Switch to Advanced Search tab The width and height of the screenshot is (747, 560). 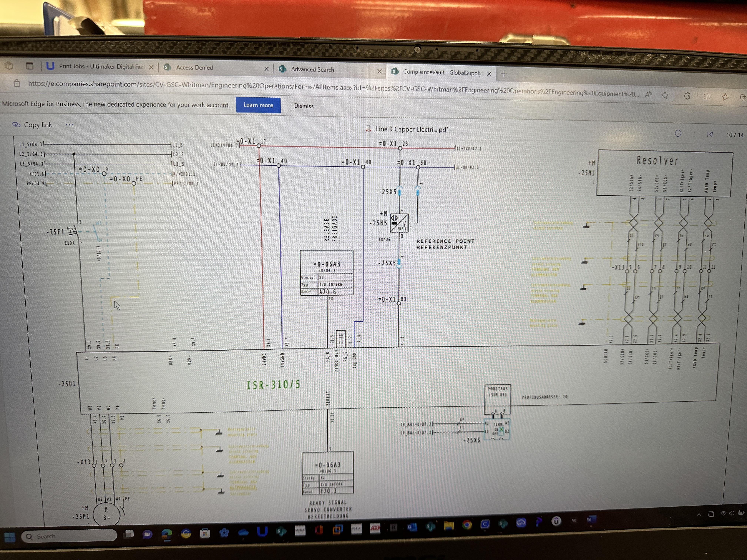pos(312,69)
